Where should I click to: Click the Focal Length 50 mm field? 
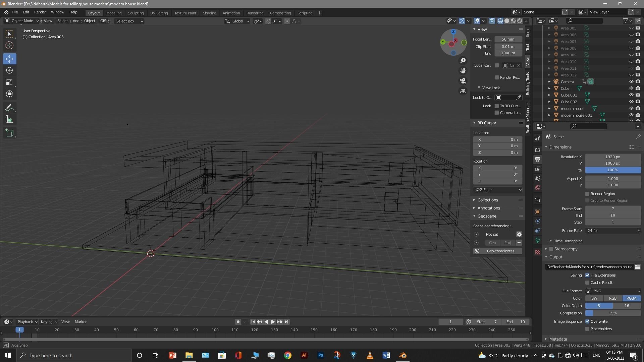point(508,39)
